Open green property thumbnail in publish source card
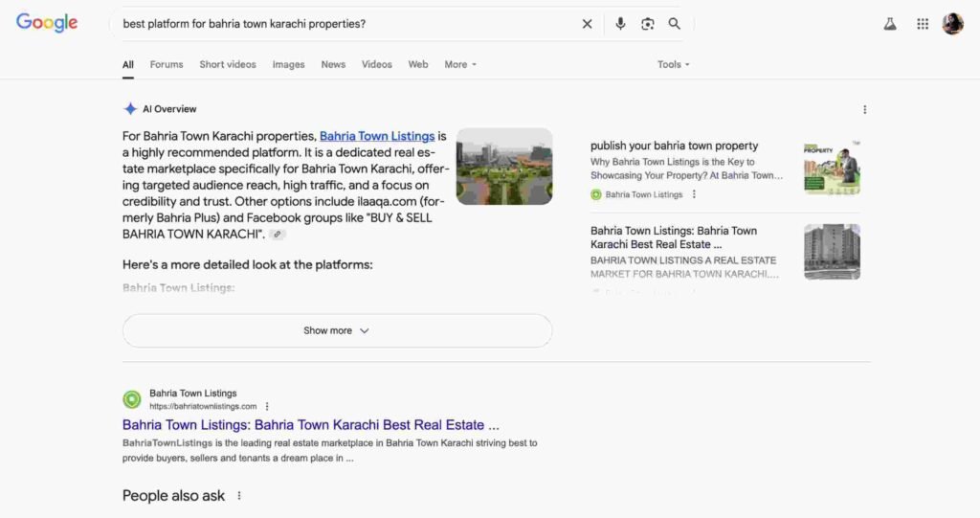The height and width of the screenshot is (518, 980). click(x=832, y=168)
